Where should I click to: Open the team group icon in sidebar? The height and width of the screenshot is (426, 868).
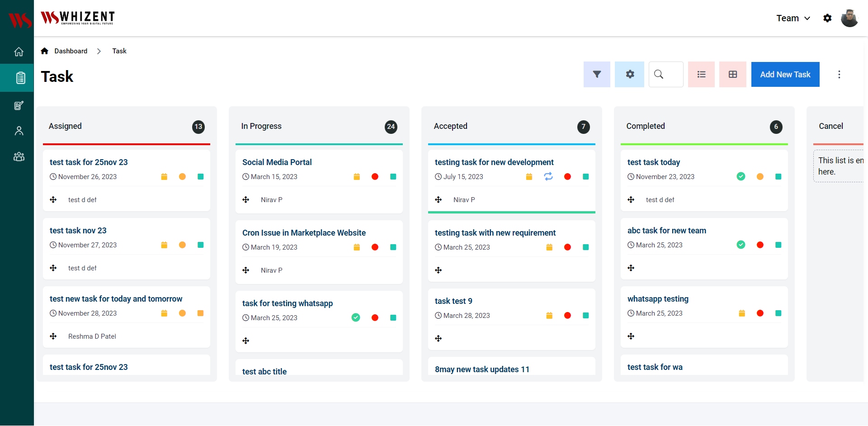coord(19,156)
